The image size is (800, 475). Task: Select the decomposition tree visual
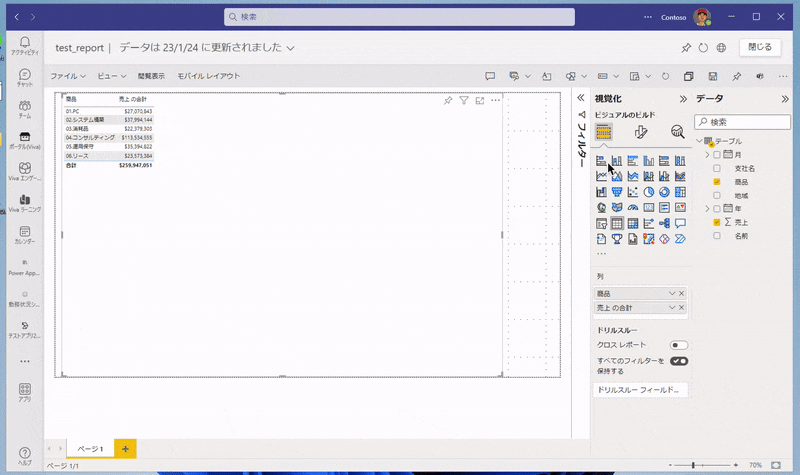pos(664,223)
